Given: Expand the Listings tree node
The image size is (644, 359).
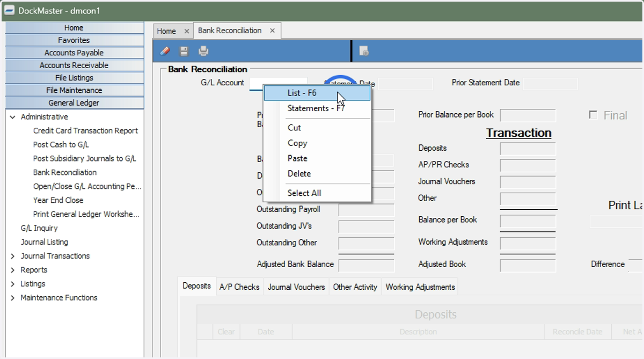Looking at the screenshot, I should tap(12, 284).
